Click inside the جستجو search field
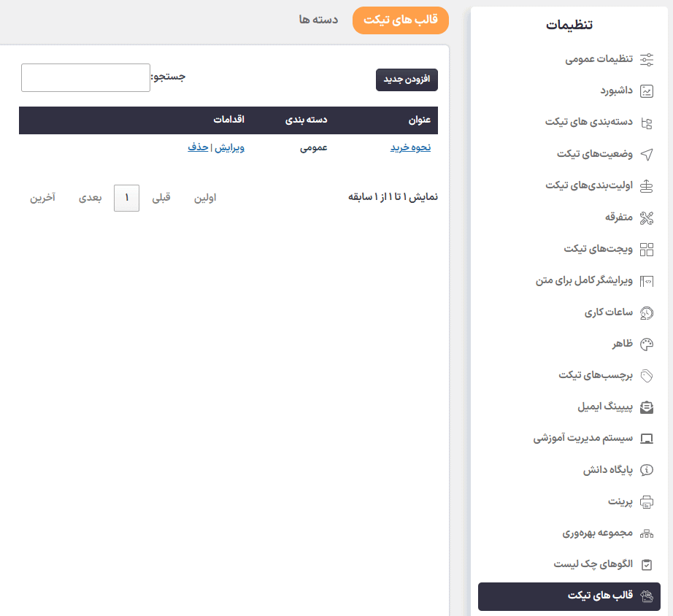The height and width of the screenshot is (616, 673). click(x=85, y=77)
